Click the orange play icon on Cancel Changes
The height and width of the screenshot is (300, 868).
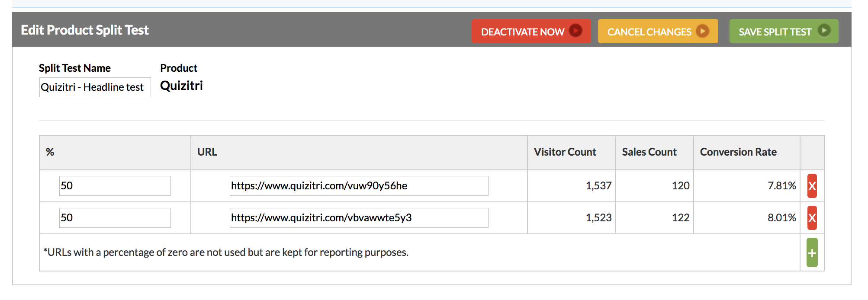[x=703, y=31]
